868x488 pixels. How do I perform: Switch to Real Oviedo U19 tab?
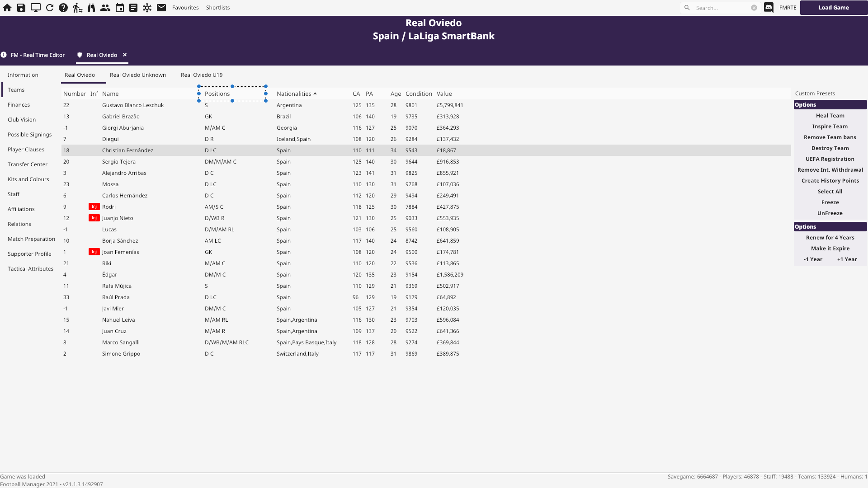(202, 75)
